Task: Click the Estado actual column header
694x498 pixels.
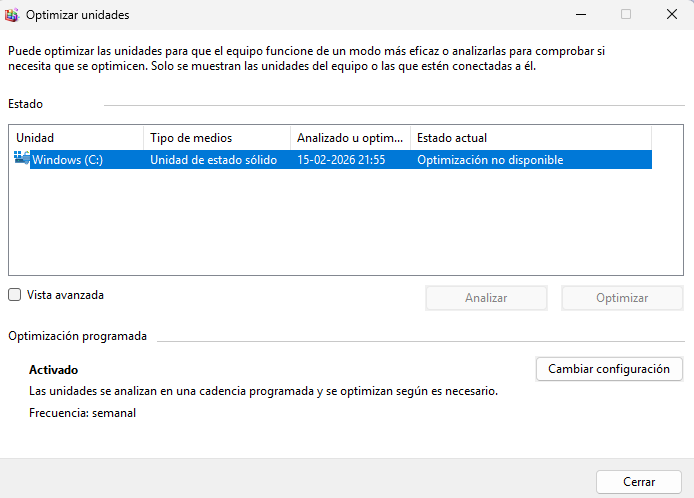Action: (531, 138)
